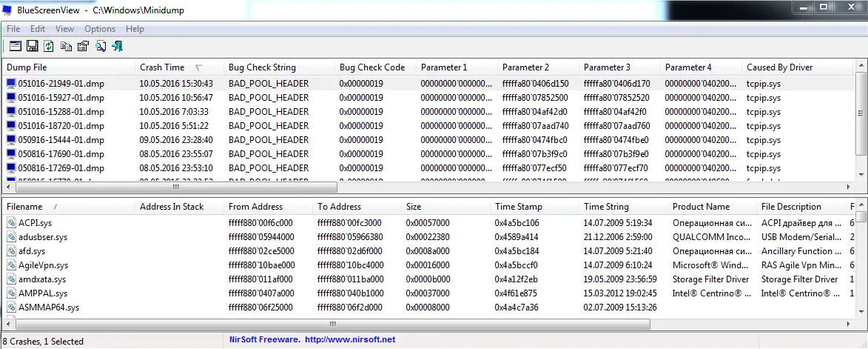Open the File menu
This screenshot has height=349, width=868.
click(x=13, y=29)
